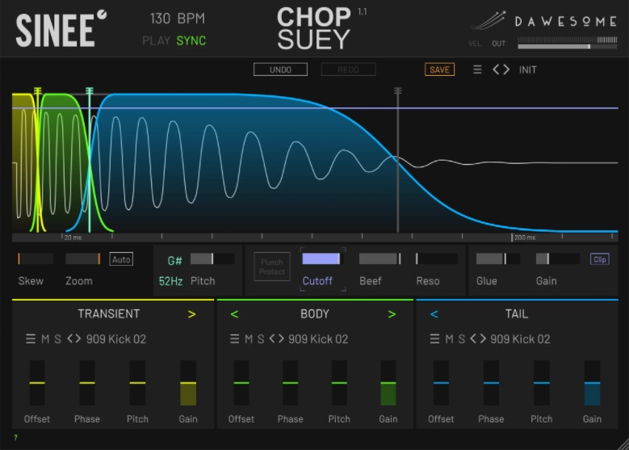This screenshot has height=450, width=629.
Task: Click the help question mark icon
Action: (15, 438)
